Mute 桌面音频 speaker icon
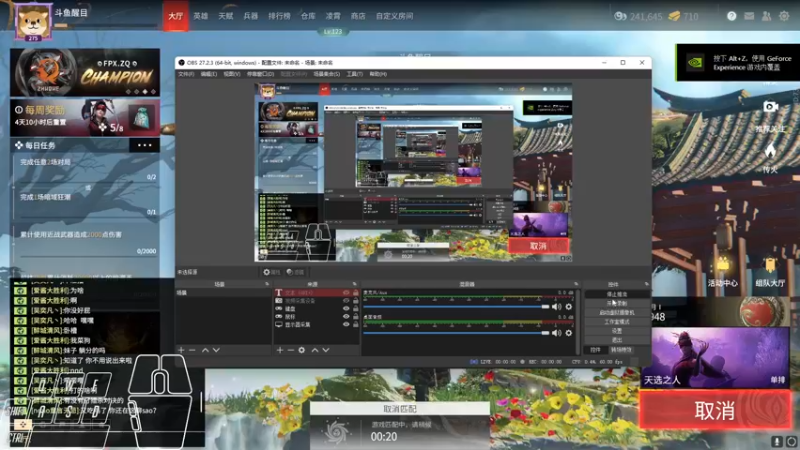This screenshot has width=800, height=450. tap(557, 333)
